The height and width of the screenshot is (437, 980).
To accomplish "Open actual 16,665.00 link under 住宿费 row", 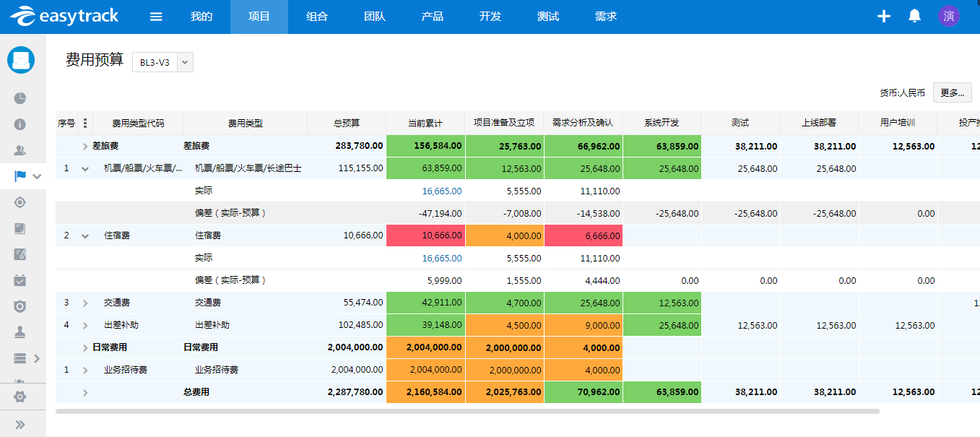I will pos(442,258).
